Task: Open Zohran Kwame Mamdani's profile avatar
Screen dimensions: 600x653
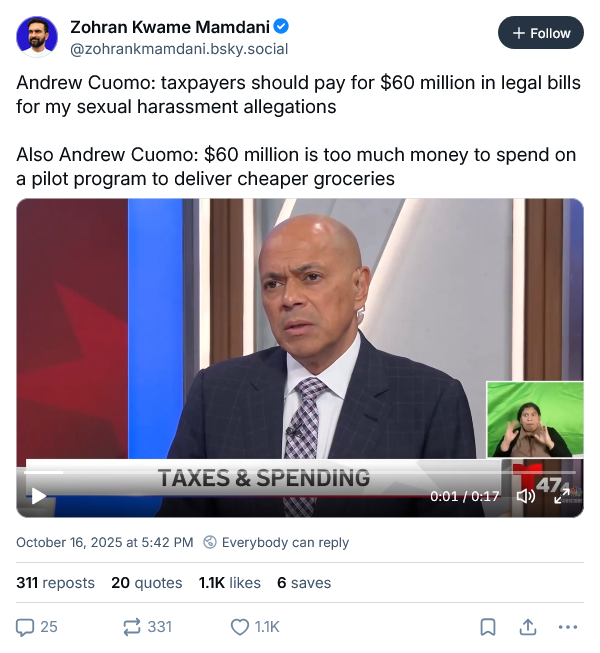Action: coord(37,37)
